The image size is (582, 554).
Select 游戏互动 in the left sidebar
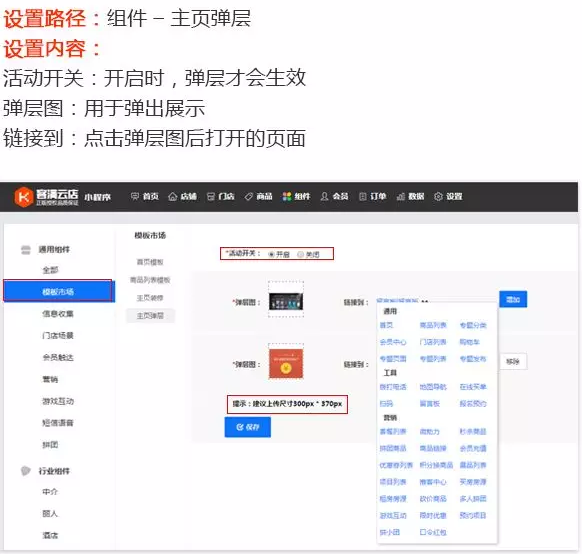pyautogui.click(x=58, y=401)
